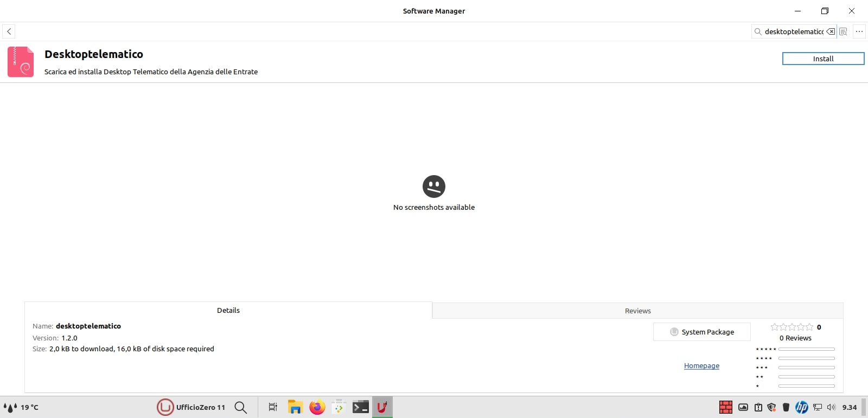Click the 'Scarica ed installa' description text
This screenshot has height=418, width=868.
(151, 72)
